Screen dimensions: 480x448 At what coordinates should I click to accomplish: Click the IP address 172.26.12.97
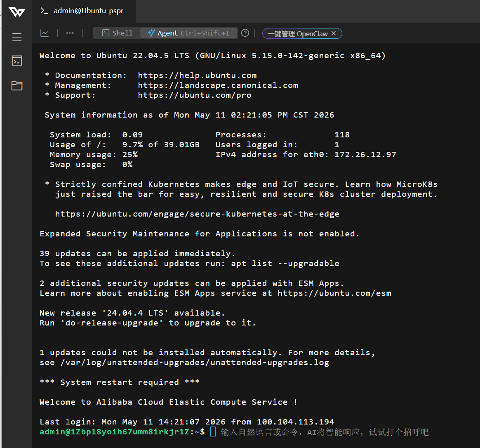click(365, 154)
